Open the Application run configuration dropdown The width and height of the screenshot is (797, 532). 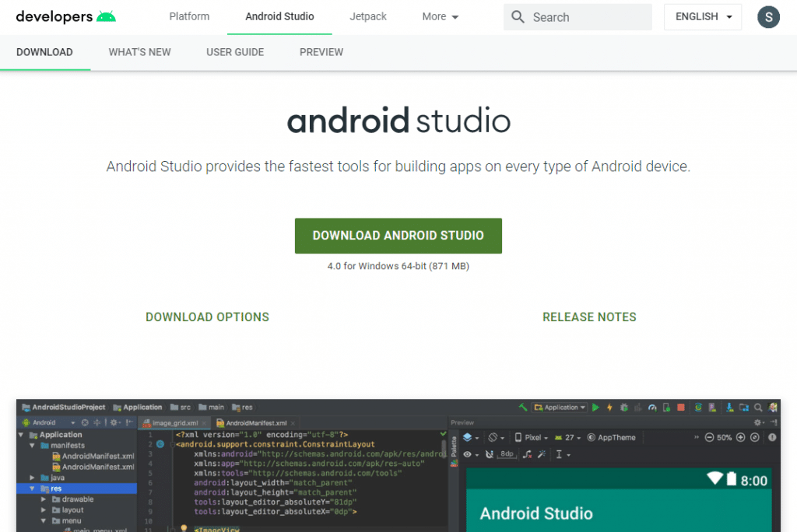point(560,408)
